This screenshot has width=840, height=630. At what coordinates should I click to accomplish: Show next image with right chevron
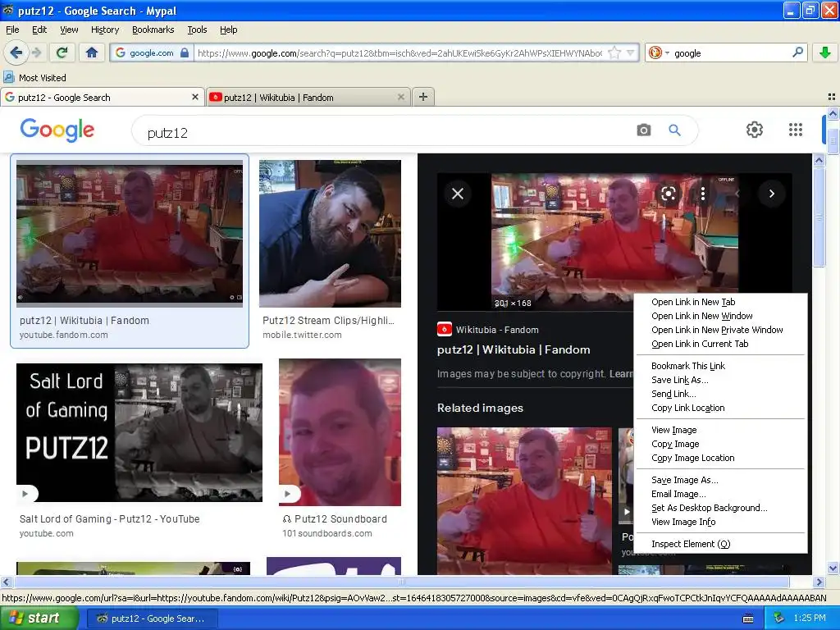tap(771, 194)
